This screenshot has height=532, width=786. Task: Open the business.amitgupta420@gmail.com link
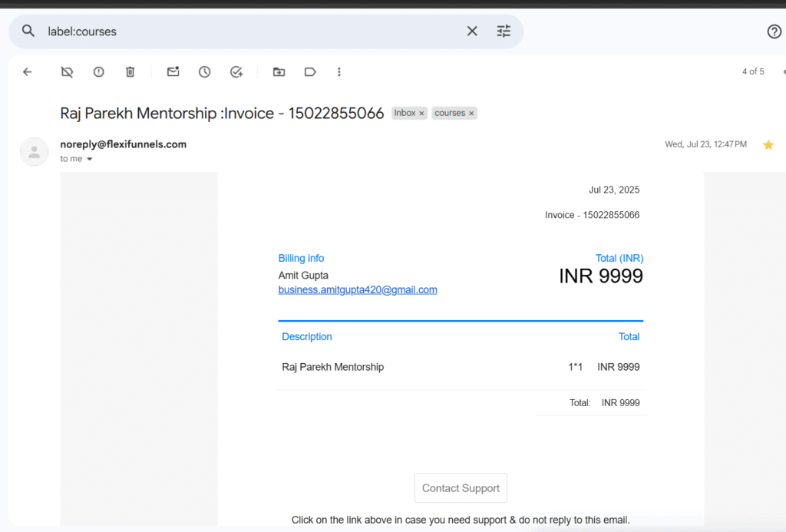[x=358, y=290]
